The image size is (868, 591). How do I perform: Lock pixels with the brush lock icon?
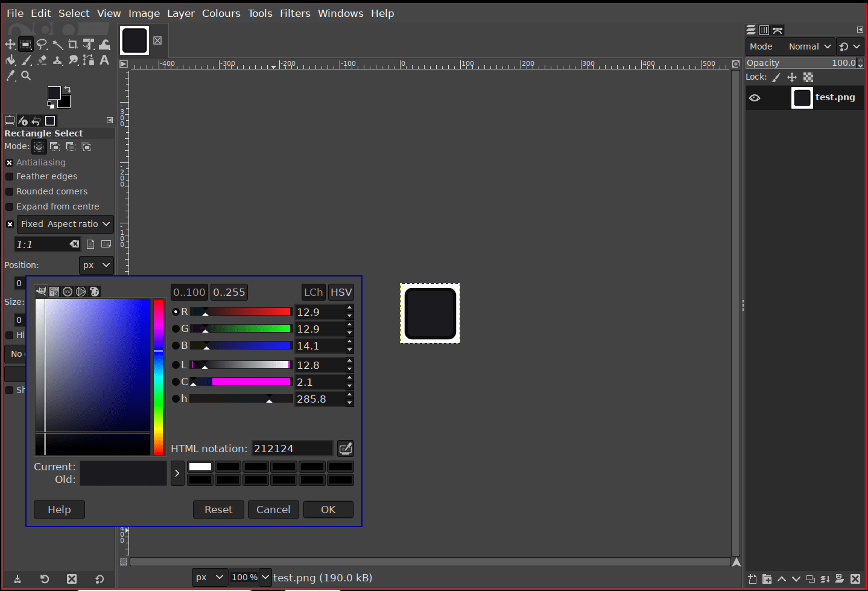point(776,77)
